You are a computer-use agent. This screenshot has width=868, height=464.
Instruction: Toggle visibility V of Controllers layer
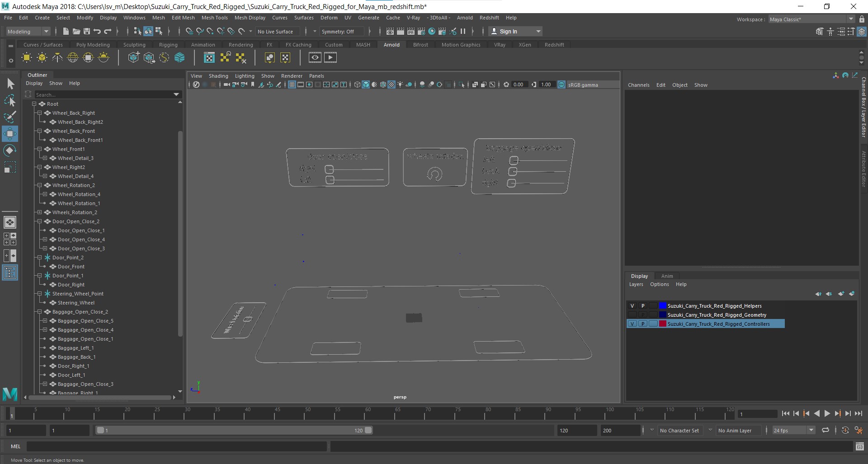coord(632,324)
